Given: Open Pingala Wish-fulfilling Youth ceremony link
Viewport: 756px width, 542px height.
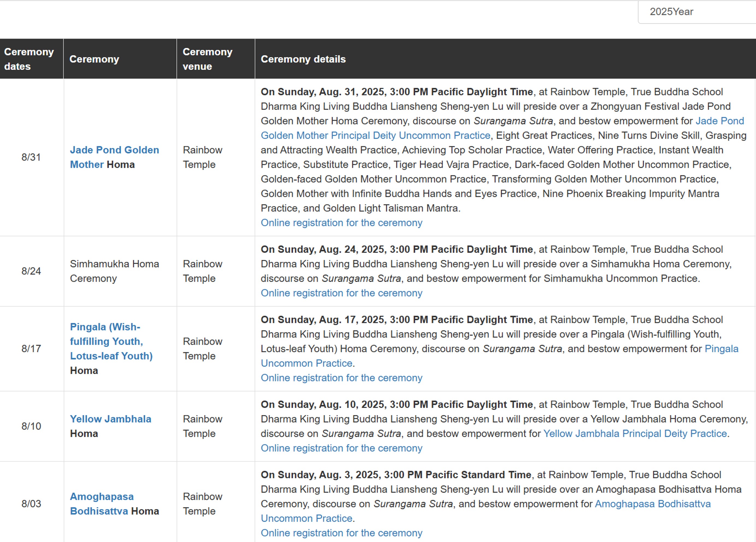Looking at the screenshot, I should click(x=111, y=341).
